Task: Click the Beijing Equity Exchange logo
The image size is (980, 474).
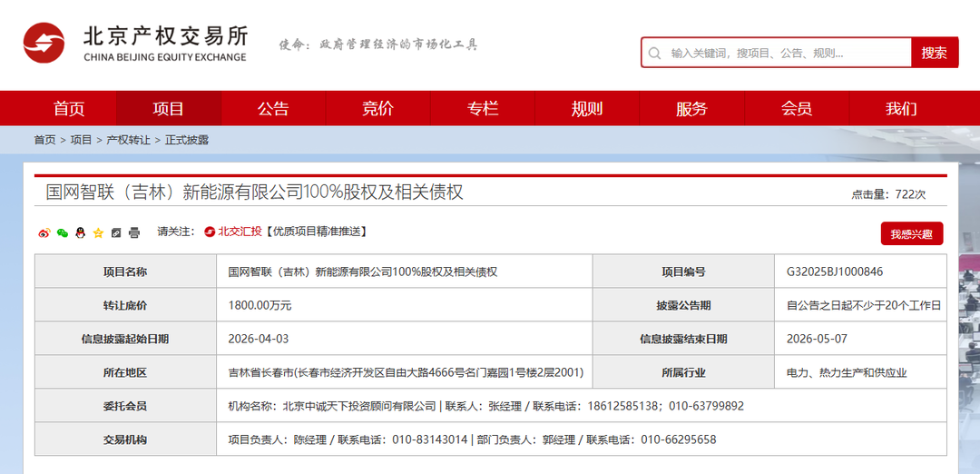Action: 136,44
